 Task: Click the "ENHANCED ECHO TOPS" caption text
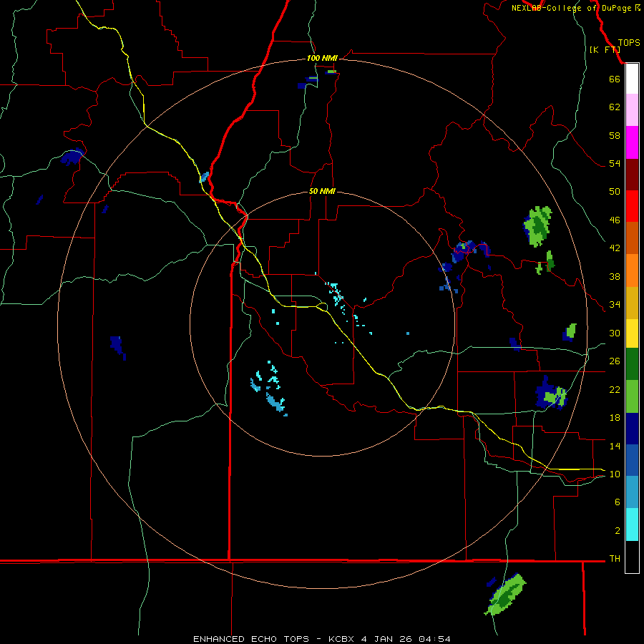(x=251, y=639)
